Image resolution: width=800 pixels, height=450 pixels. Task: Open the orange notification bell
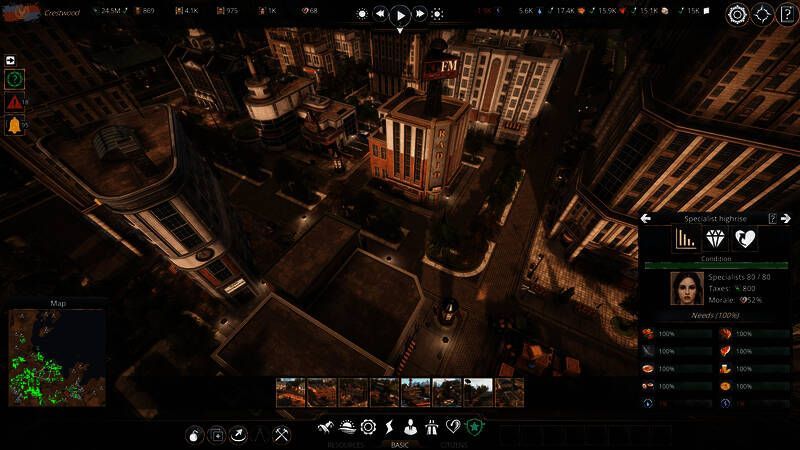click(15, 125)
